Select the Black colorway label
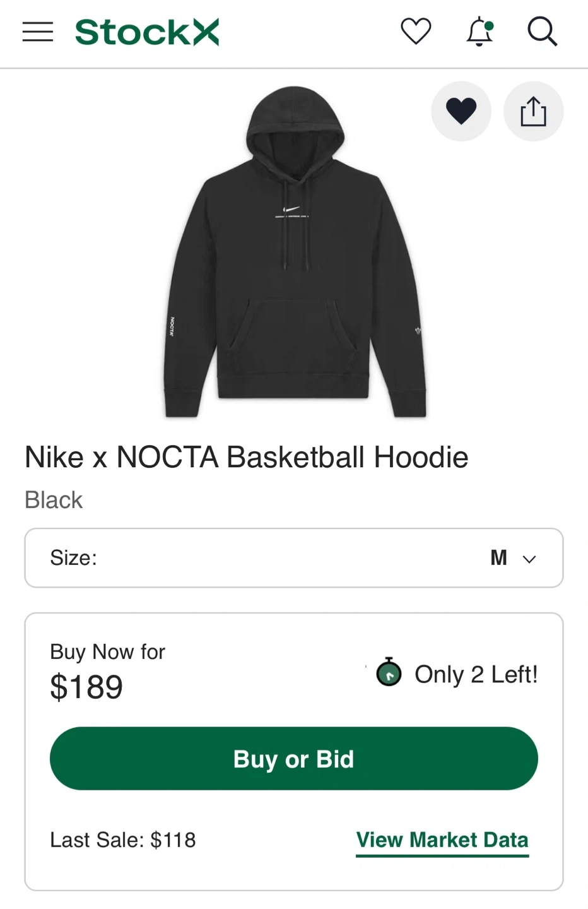The width and height of the screenshot is (588, 909). point(54,500)
